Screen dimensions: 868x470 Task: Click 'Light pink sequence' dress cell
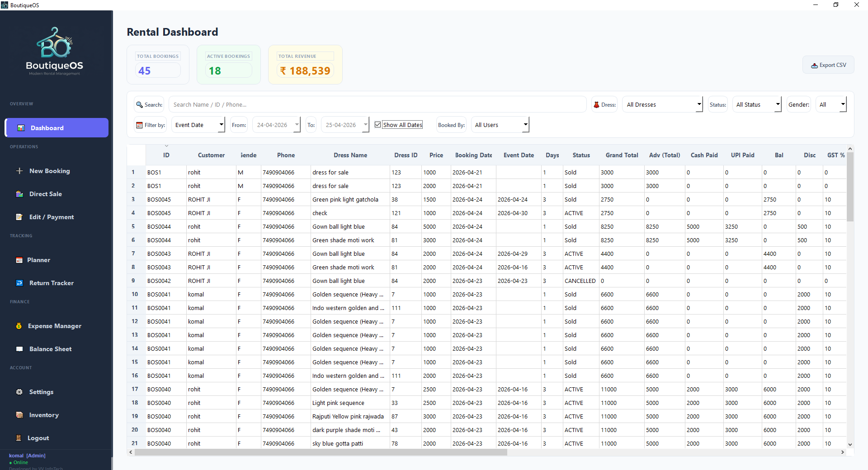[x=350, y=403]
